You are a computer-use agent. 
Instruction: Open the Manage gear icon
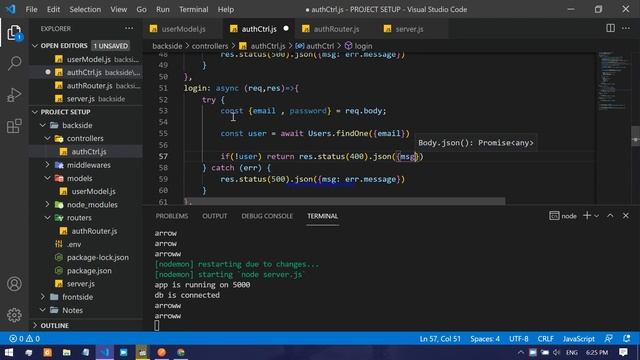point(14,315)
